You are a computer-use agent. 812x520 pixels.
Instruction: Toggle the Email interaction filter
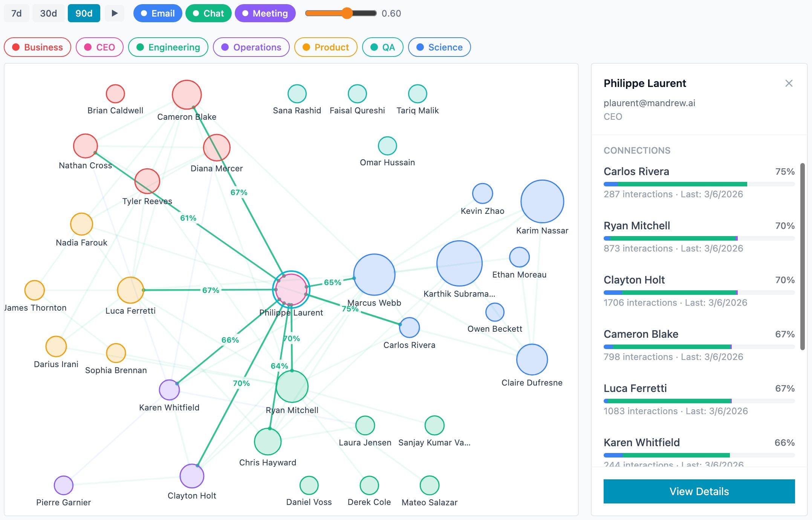[158, 13]
